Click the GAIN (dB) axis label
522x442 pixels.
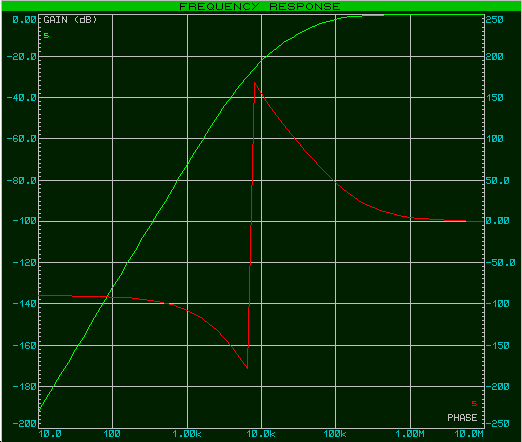[70, 20]
